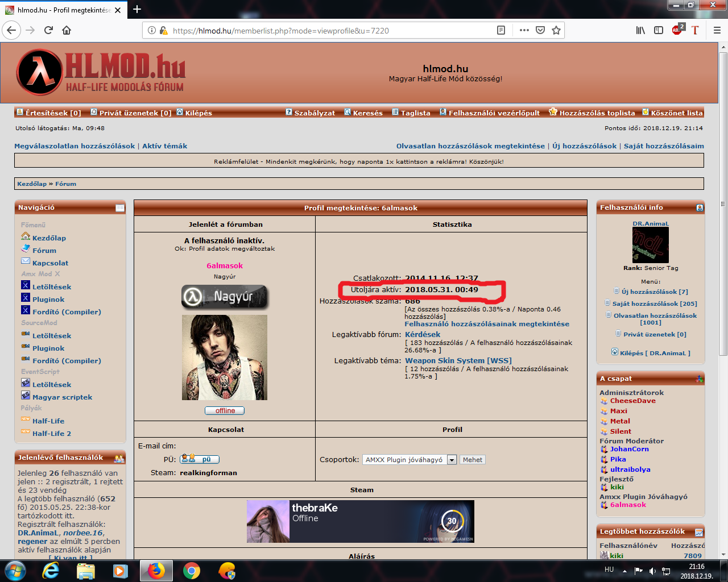Go back with the browser back arrow
728x582 pixels.
[11, 30]
